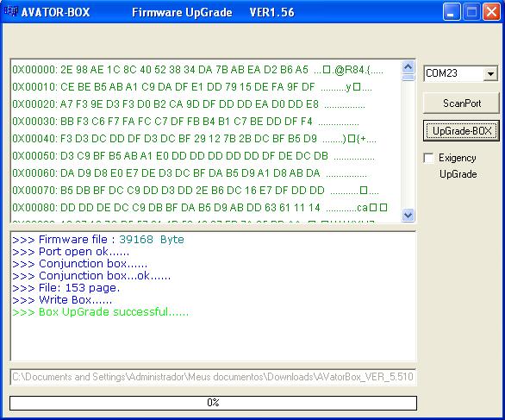Screen dimensions: 505x420
Task: Click the firmware file path field
Action: coord(213,377)
